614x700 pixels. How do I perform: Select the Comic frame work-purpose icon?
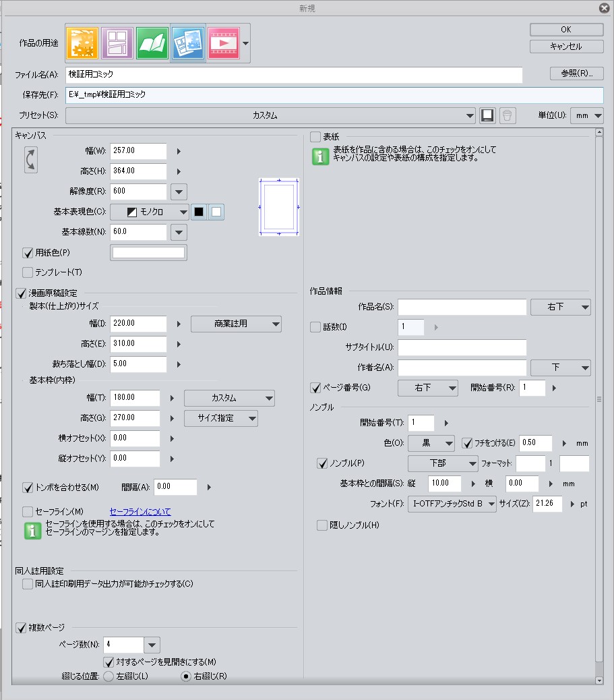click(x=117, y=43)
